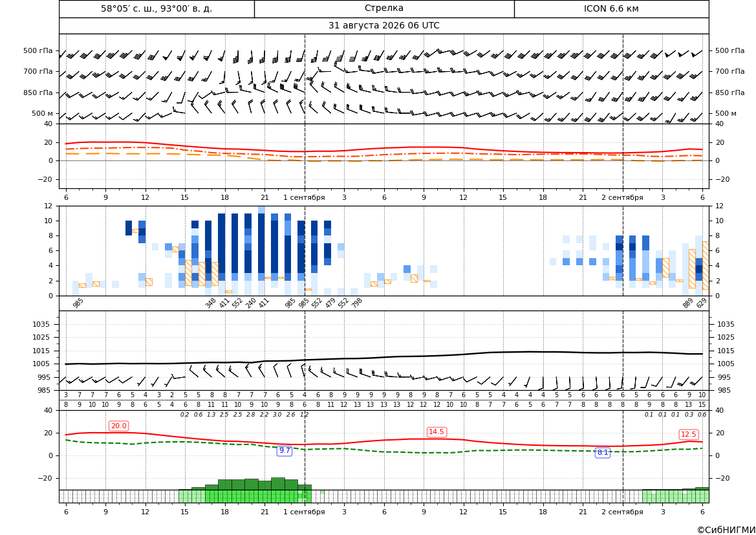Image resolution: width=756 pixels, height=535 pixels.
Task: Click the 2 сентября marker on top axis
Action: pos(622,197)
